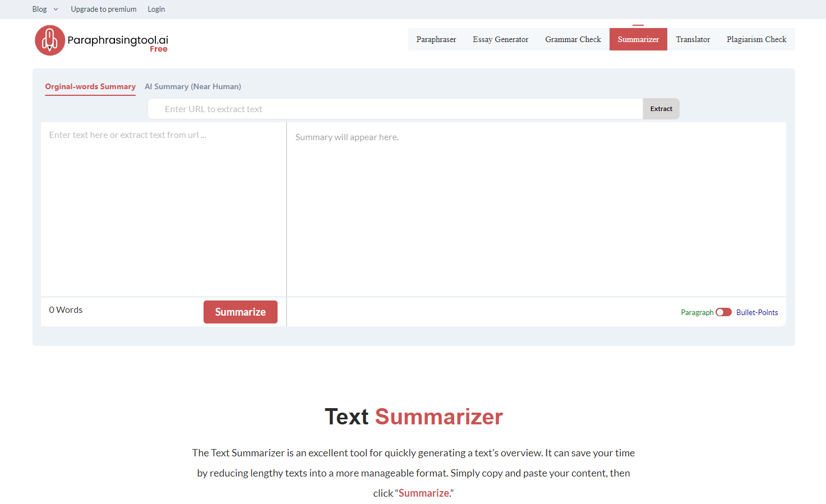Expand the Blog dropdown arrow
826x504 pixels.
click(56, 10)
